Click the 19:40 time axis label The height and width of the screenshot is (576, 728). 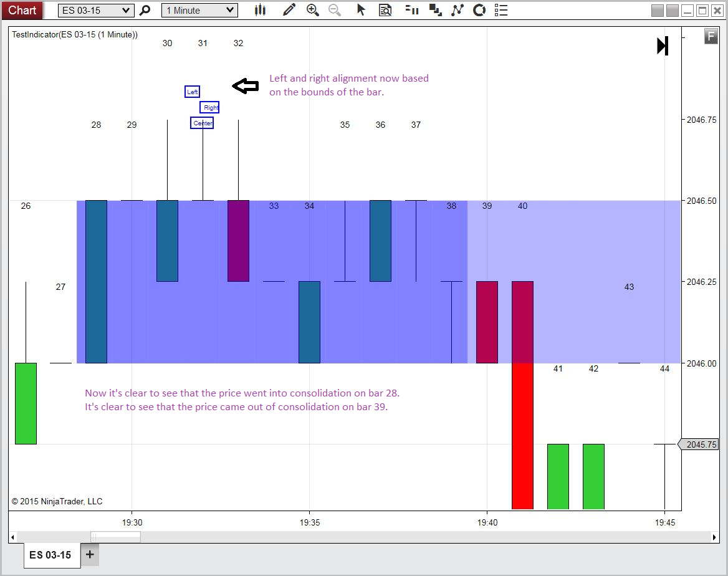(487, 522)
